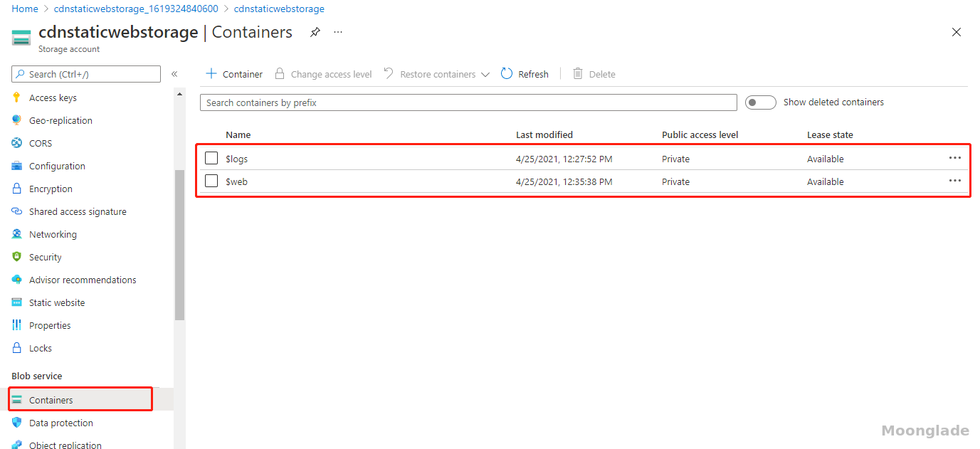Open the $web container
This screenshot has width=980, height=449.
tap(236, 181)
